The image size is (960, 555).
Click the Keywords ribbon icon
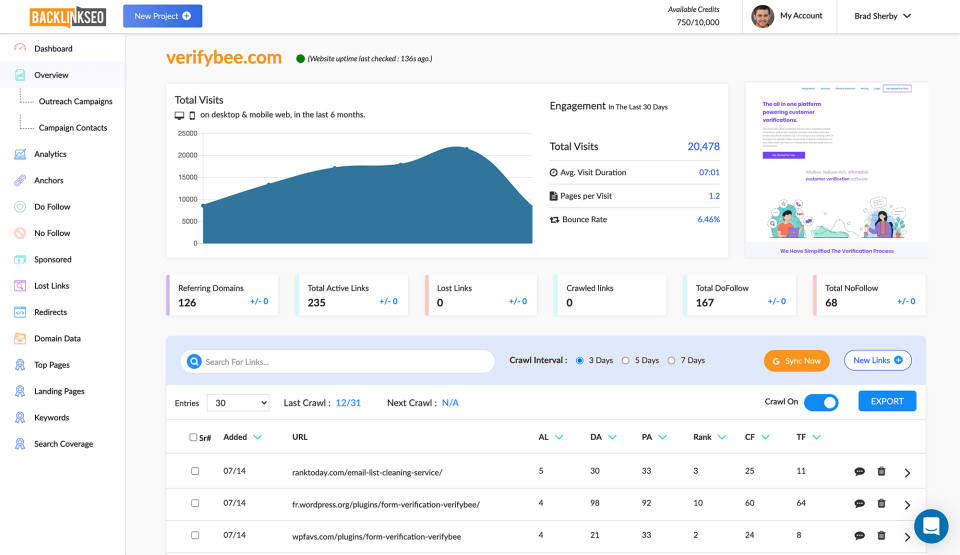20,417
